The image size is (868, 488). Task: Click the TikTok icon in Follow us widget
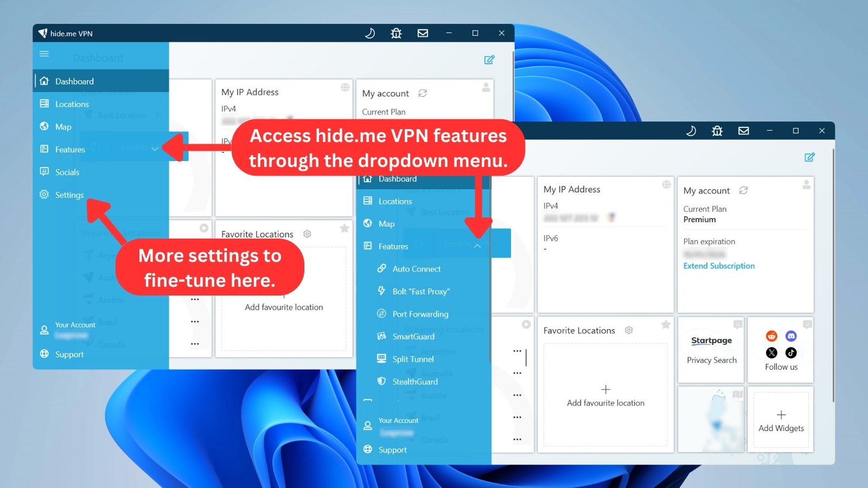click(791, 353)
